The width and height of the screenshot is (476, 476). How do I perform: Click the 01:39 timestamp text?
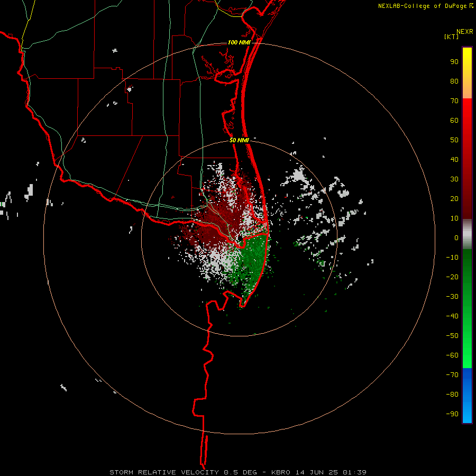point(354,472)
